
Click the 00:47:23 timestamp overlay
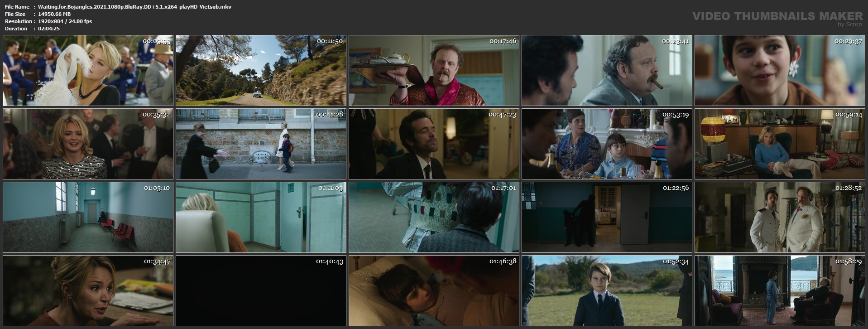503,115
